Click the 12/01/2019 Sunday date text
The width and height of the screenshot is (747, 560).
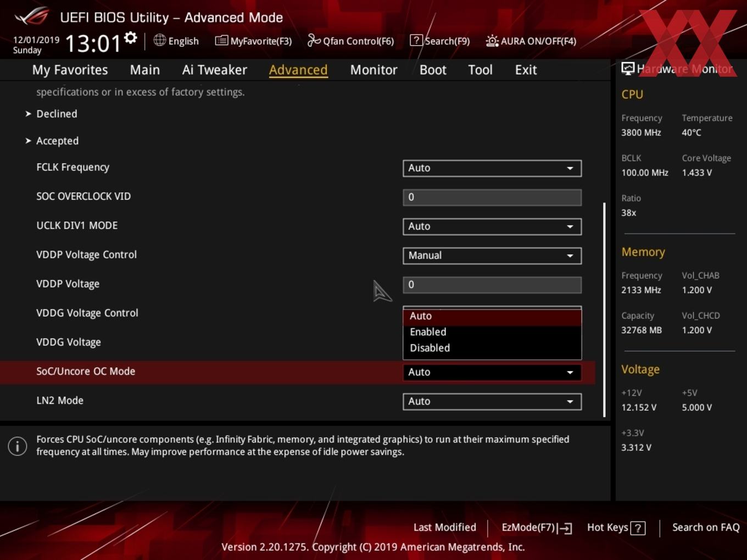point(36,45)
